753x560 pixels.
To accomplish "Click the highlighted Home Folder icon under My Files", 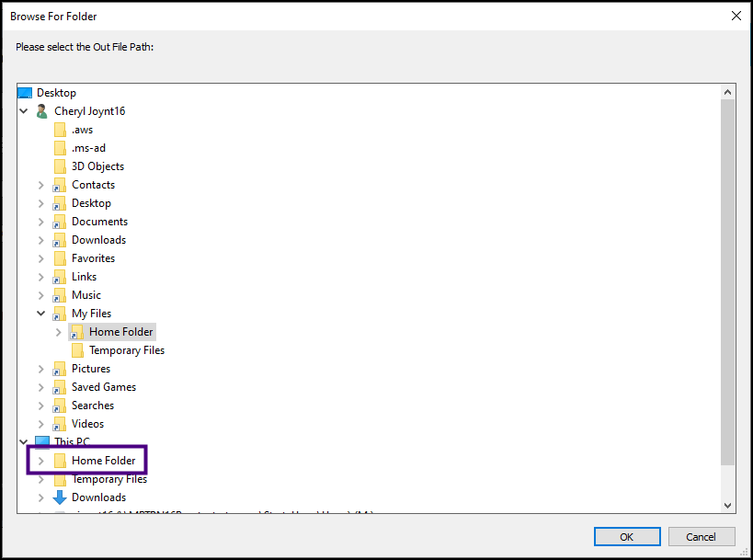I will pyautogui.click(x=76, y=332).
